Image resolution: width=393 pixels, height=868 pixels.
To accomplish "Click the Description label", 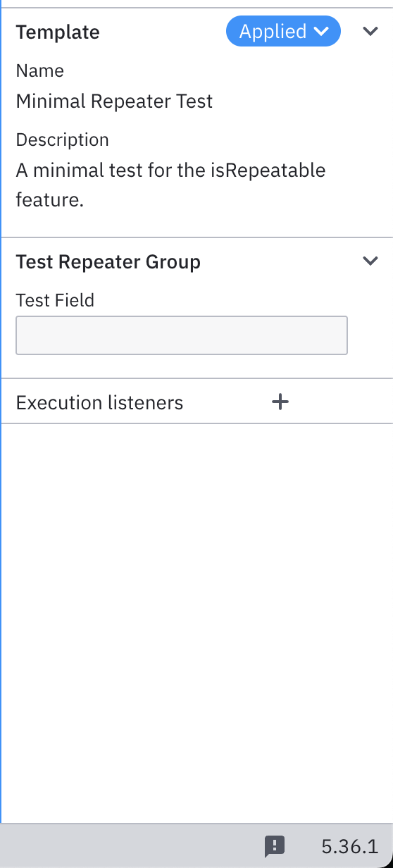I will (x=62, y=139).
